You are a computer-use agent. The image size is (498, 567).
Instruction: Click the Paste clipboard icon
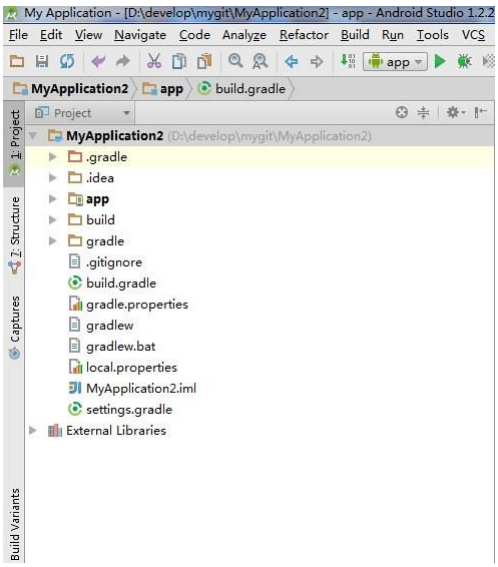(x=204, y=61)
